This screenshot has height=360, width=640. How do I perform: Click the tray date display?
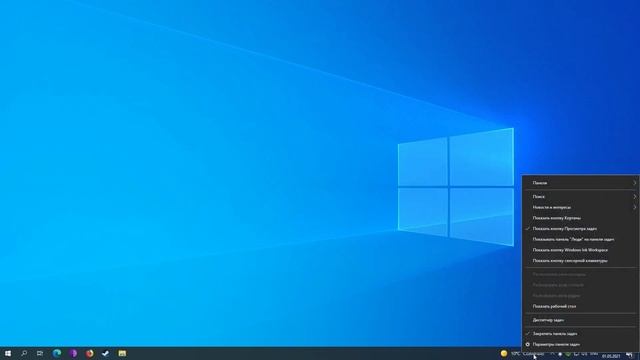[x=611, y=356]
